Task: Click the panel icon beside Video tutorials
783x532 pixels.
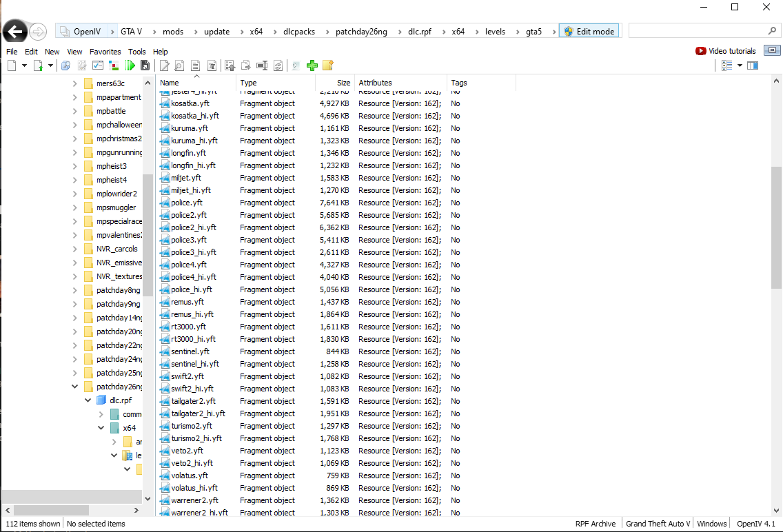Action: (772, 50)
